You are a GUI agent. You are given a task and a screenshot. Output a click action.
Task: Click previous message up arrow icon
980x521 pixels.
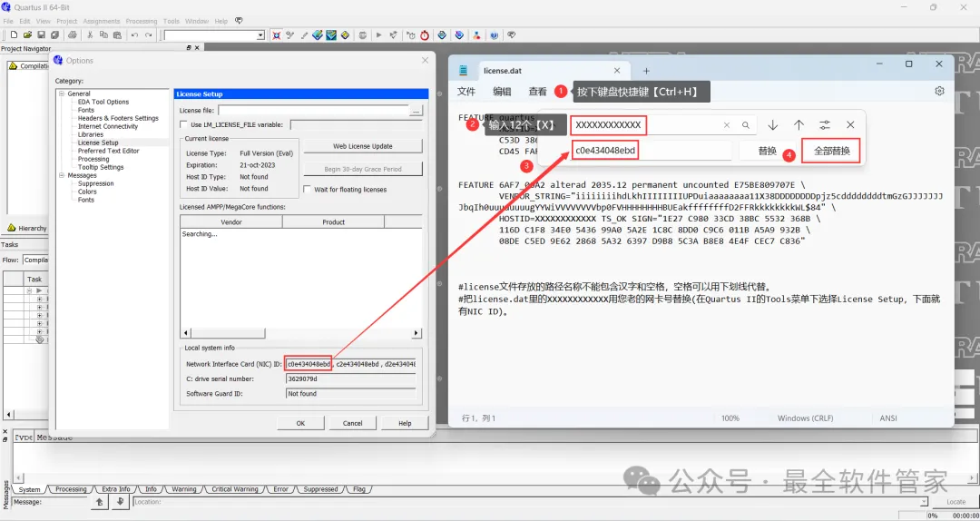coord(100,502)
